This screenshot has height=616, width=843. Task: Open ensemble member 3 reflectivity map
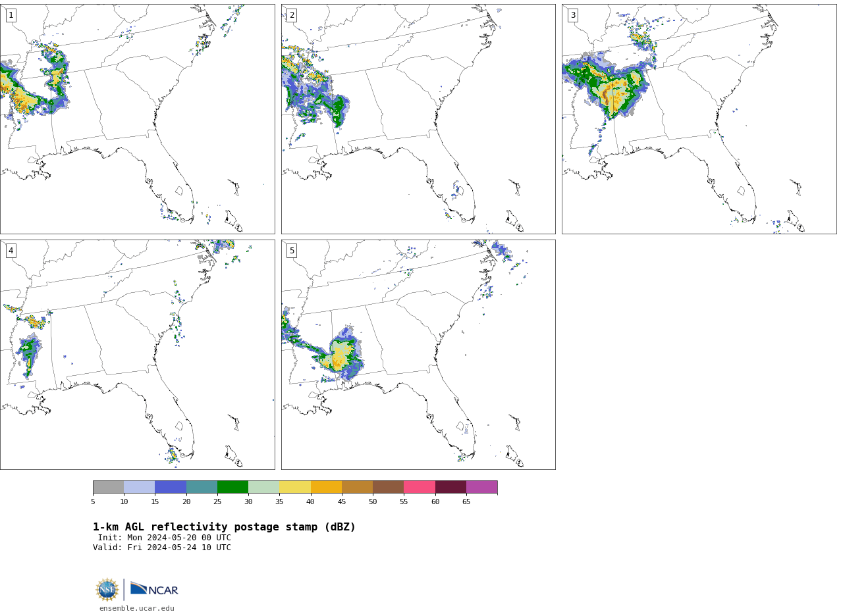pyautogui.click(x=699, y=119)
